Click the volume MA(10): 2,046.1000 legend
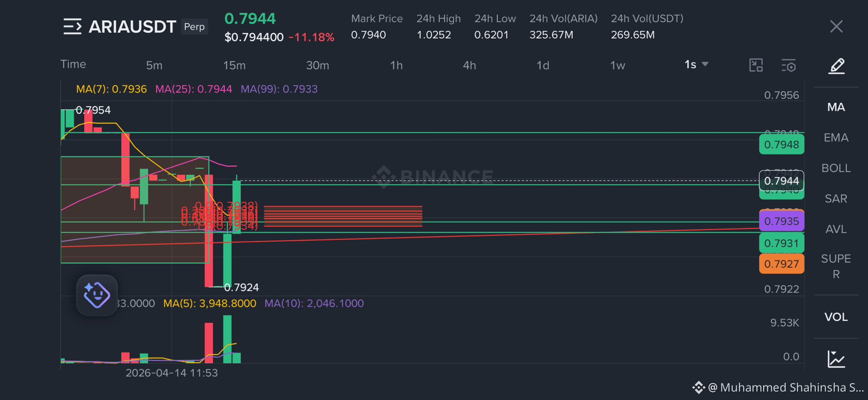This screenshot has width=868, height=400. pyautogui.click(x=314, y=303)
